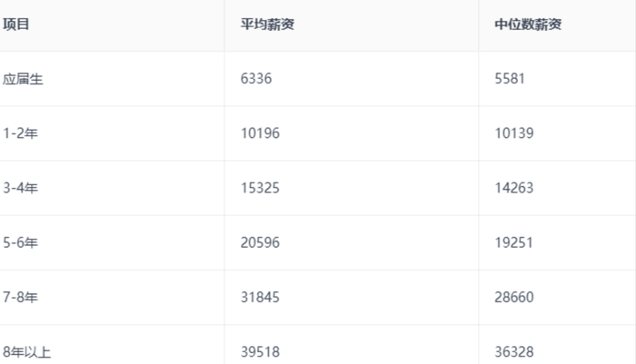Select the median salary value 10139

click(x=512, y=133)
